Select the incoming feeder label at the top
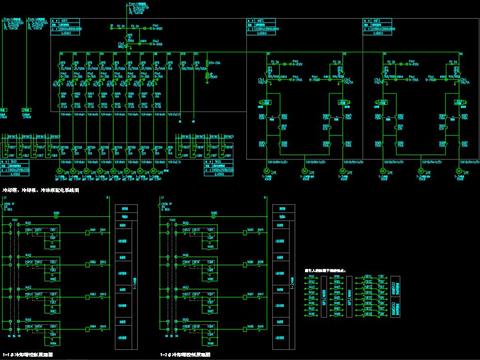480x360 pixels. 137,8
